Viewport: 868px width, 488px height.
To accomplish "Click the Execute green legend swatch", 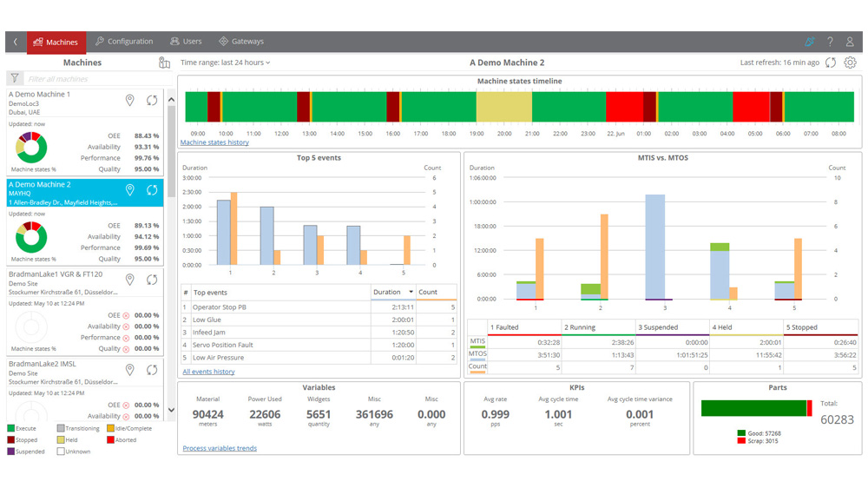I will tap(11, 428).
